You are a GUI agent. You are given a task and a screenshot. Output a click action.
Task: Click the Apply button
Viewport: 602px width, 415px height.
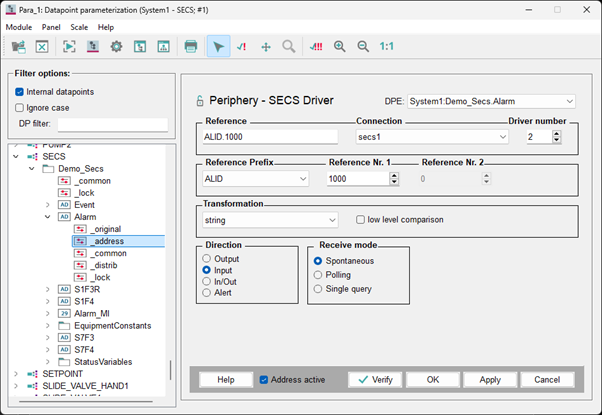(490, 380)
